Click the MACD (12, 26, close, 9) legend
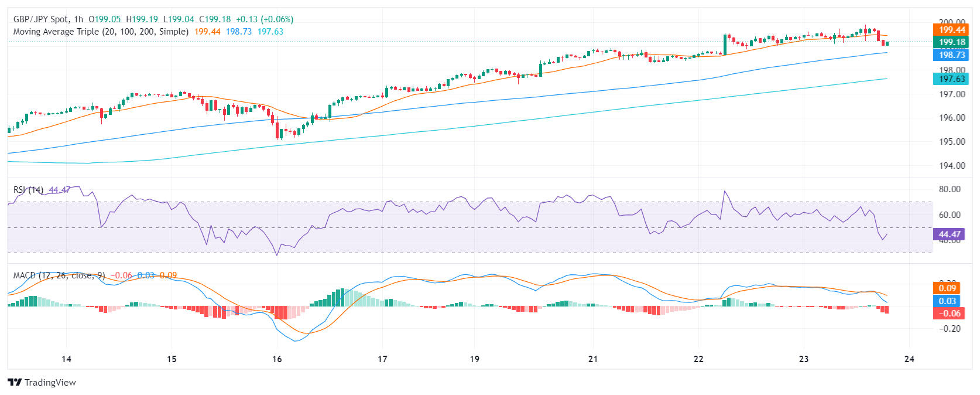This screenshot has width=980, height=395. pos(59,275)
